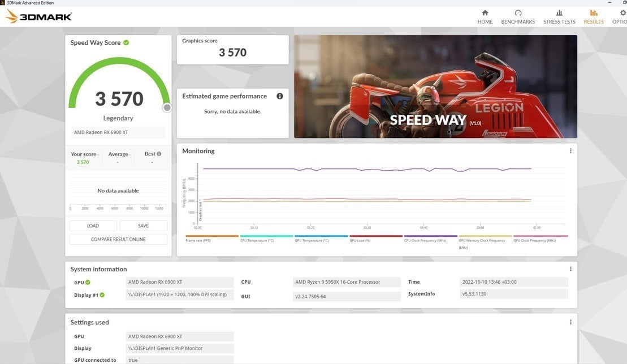The height and width of the screenshot is (364, 627).
Task: Click the info icon next to Best
Action: pyautogui.click(x=159, y=154)
